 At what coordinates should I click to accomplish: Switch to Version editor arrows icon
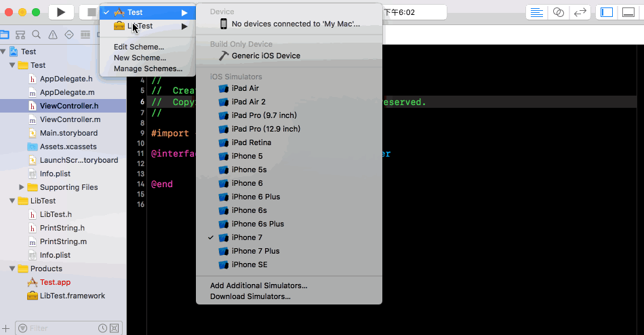580,12
